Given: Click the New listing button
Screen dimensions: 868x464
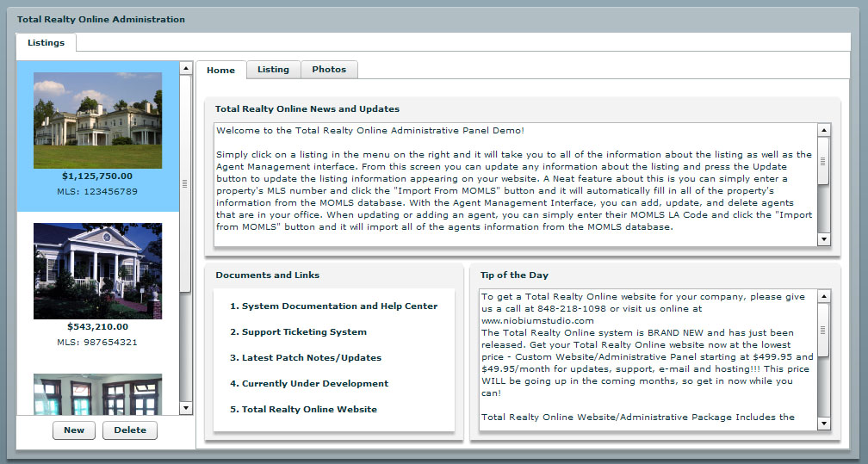Looking at the screenshot, I should click(x=74, y=430).
